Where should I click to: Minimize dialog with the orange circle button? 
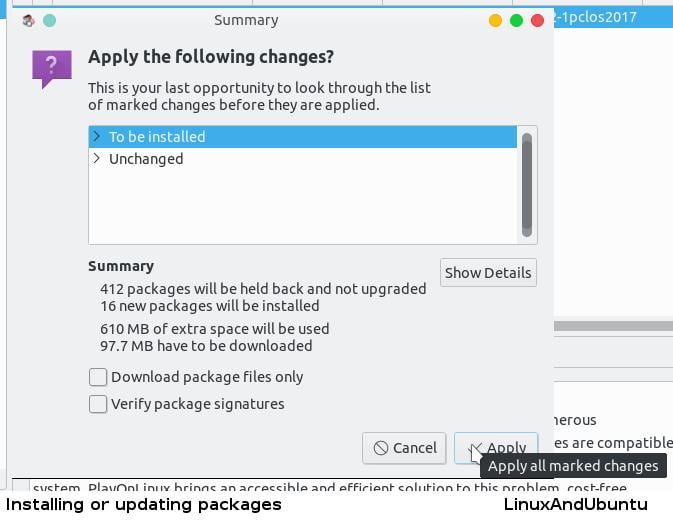pos(495,20)
